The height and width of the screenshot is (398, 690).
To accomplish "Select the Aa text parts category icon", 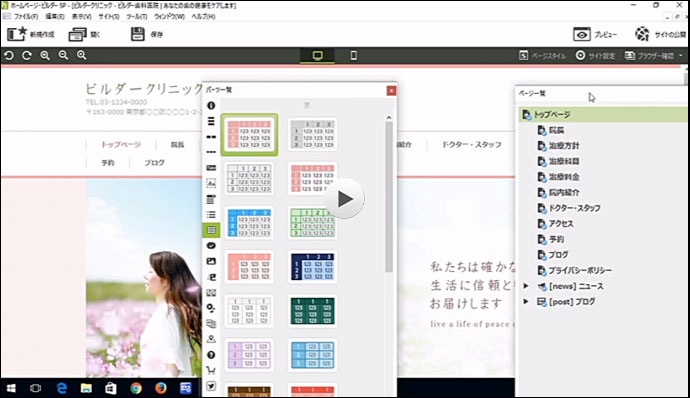I will coord(211,183).
